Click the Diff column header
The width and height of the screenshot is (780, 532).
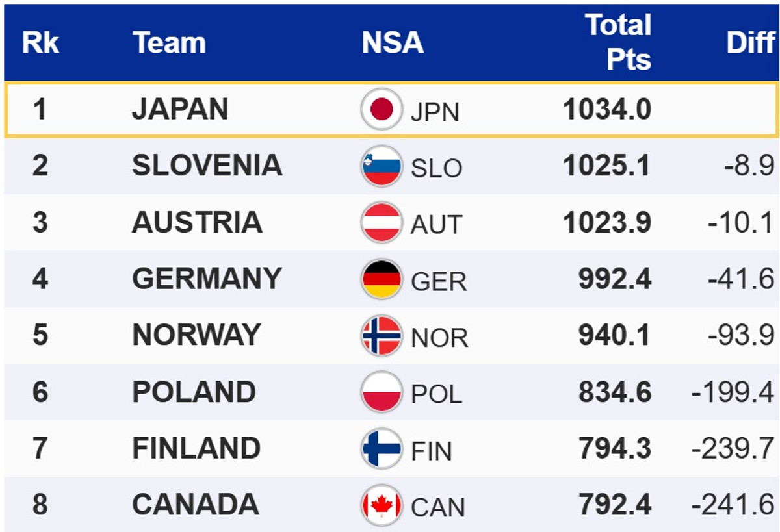pyautogui.click(x=751, y=43)
